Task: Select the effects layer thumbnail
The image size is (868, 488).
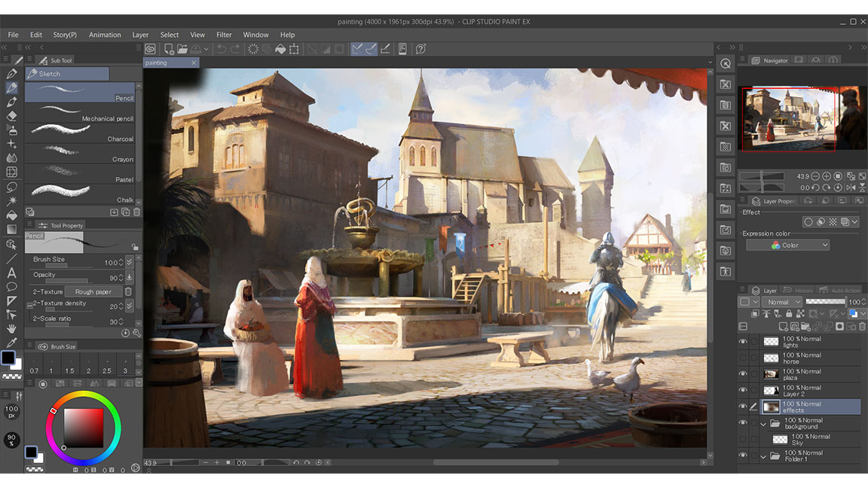Action: tap(771, 407)
